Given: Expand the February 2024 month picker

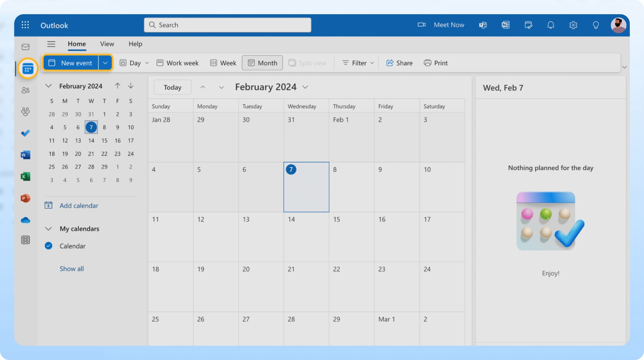Looking at the screenshot, I should [305, 87].
